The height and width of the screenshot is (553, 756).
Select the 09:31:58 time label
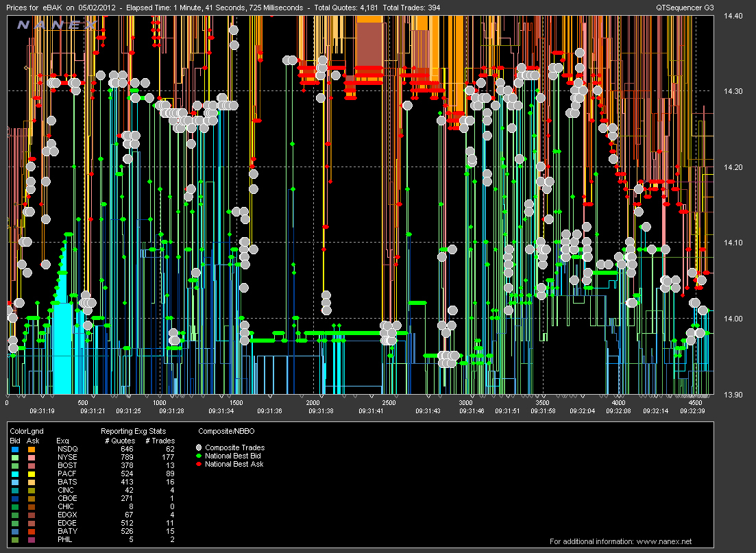pyautogui.click(x=544, y=411)
